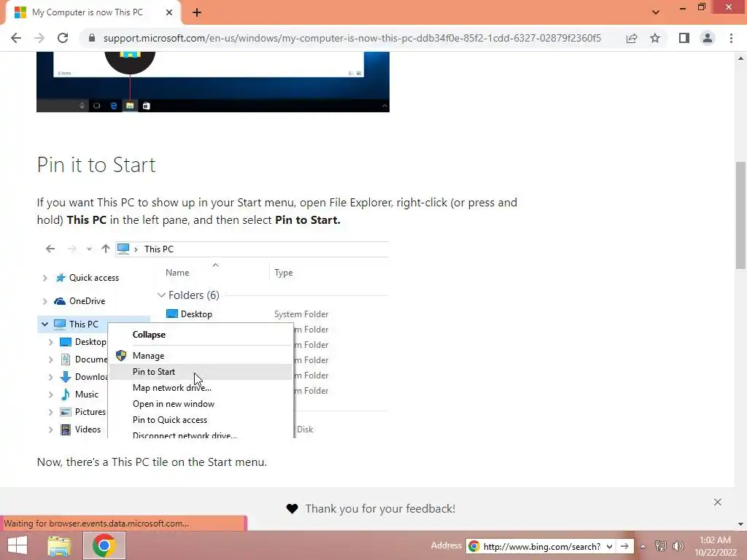
Task: Click the taskbar Address input field
Action: pos(542,546)
